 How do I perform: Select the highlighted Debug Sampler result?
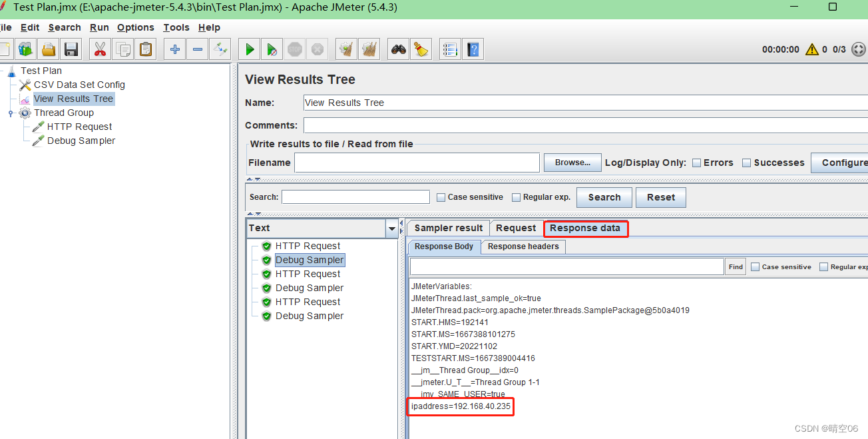[310, 260]
